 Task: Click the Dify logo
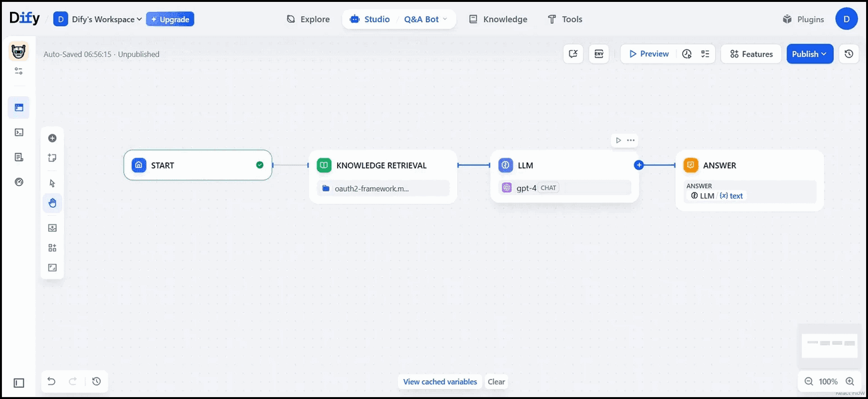coord(25,19)
